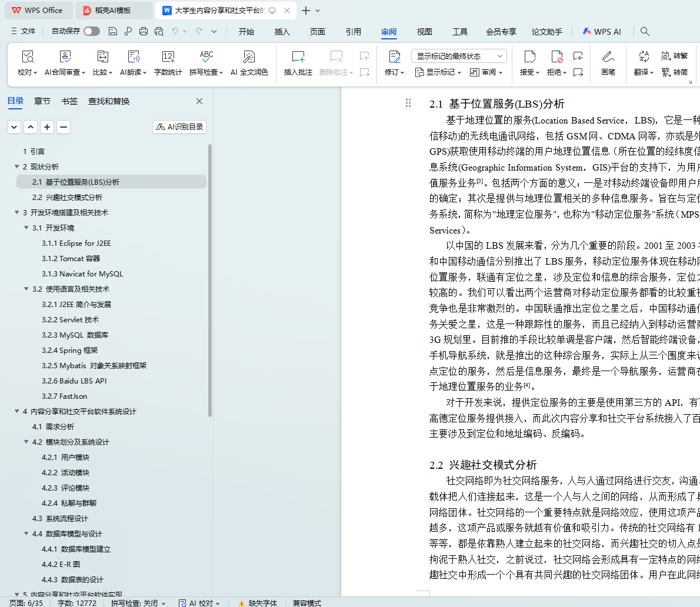This screenshot has width=700, height=607.
Task: Click the 缺失字体 warning in status bar
Action: 258,603
